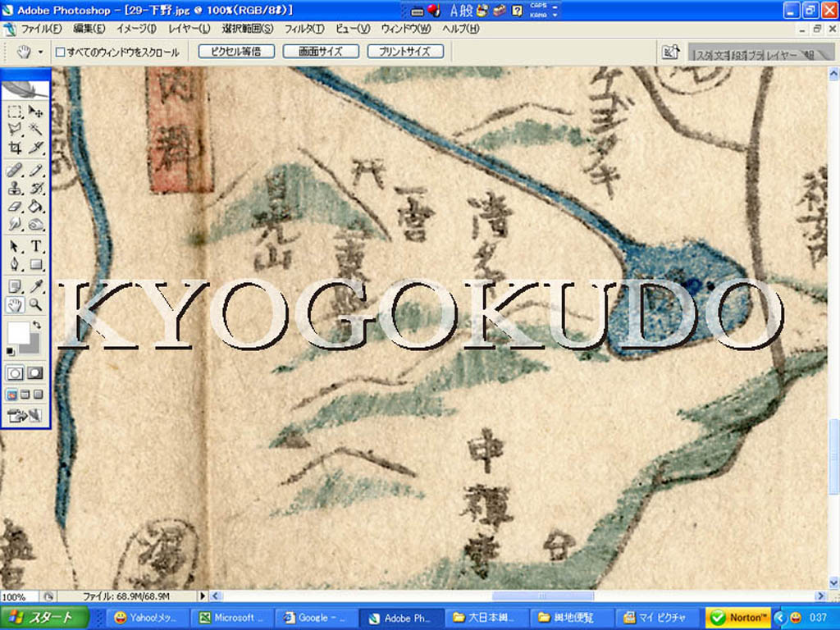Switch to the レイヤー palette tab
This screenshot has height=630, width=840.
tap(782, 55)
